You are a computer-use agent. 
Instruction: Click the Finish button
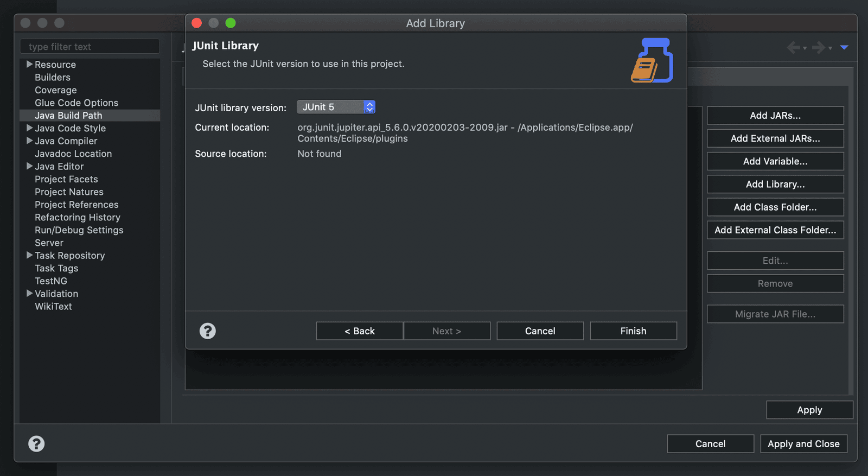[633, 331]
